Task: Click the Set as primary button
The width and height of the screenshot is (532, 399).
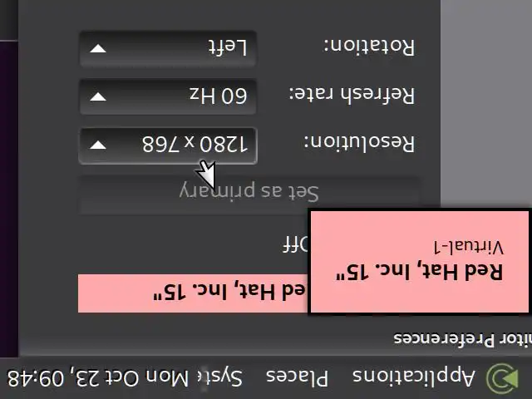Action: pyautogui.click(x=249, y=194)
